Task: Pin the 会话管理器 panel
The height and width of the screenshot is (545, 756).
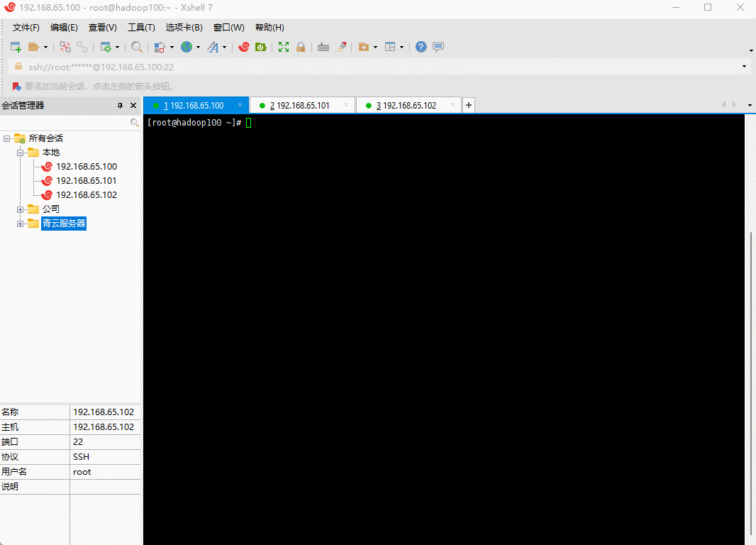Action: (120, 106)
